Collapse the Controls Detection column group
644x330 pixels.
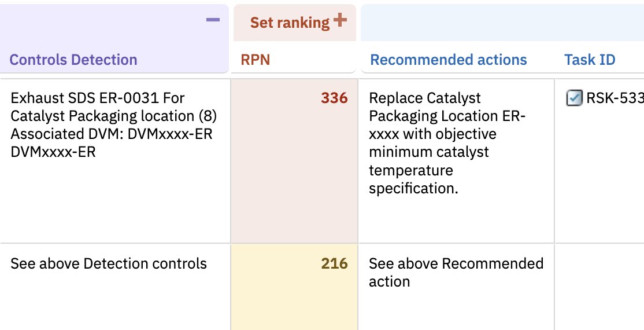213,20
